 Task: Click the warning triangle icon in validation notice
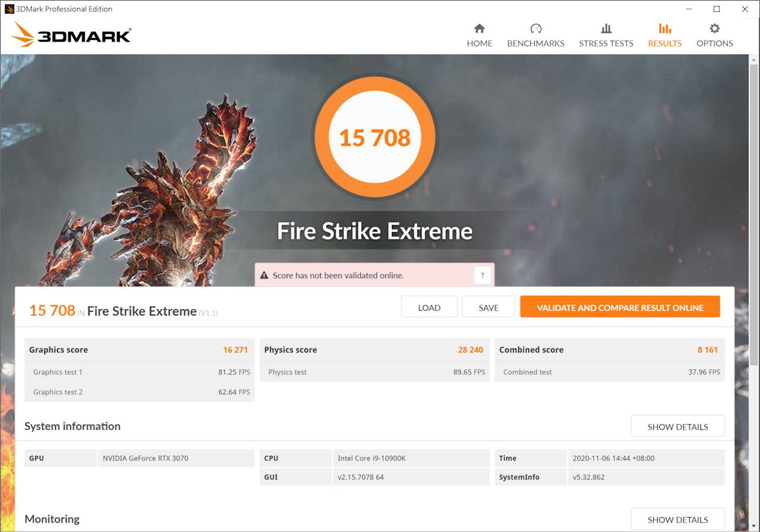coord(264,275)
